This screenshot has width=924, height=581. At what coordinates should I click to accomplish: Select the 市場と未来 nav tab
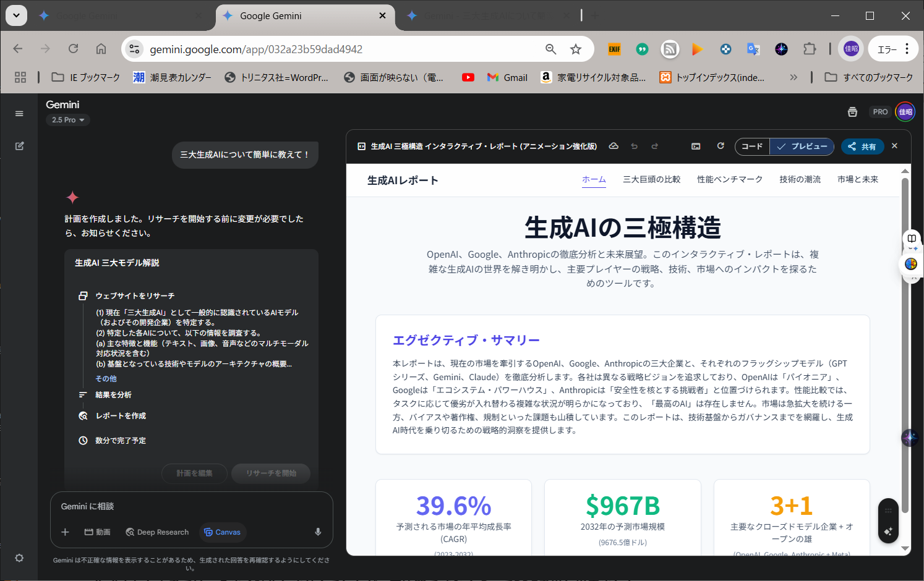pos(858,179)
